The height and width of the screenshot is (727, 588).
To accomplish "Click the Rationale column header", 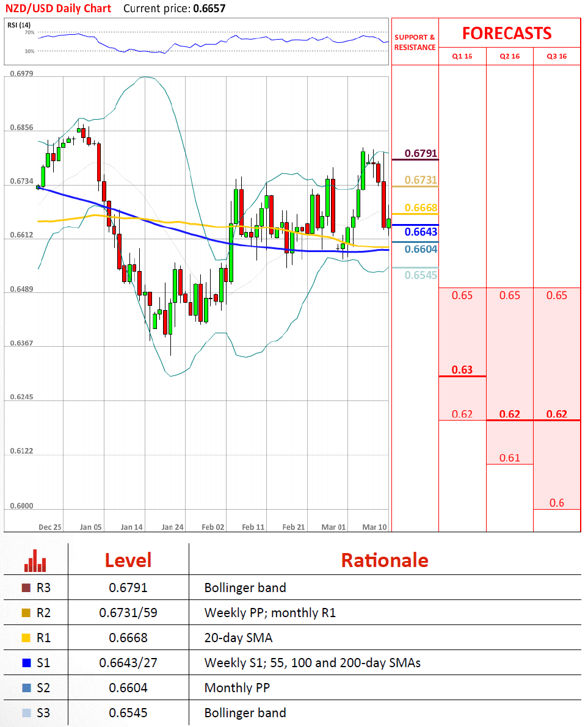I will (385, 560).
